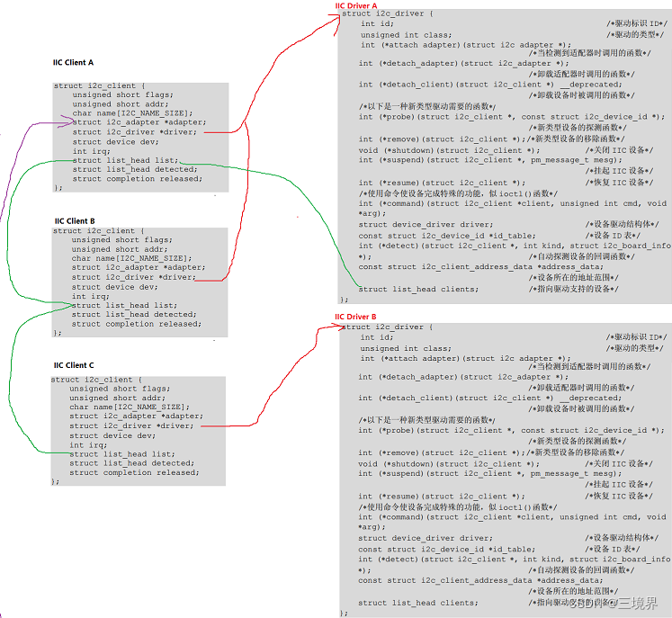Screen dimensions: 672x618
Task: Click the red "IIC Driver A" heading
Action: click(355, 5)
